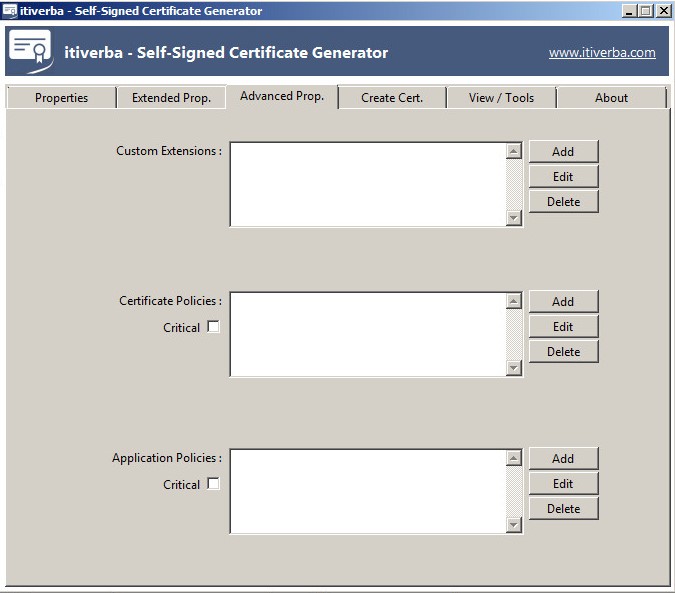Add a new Custom Extension
Viewport: 675px width, 593px height.
563,152
